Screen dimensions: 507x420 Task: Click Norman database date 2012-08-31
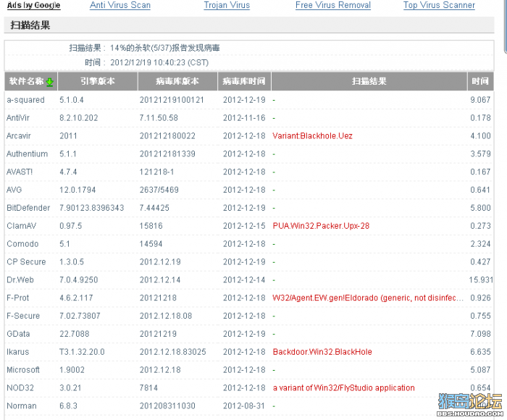[244, 406]
